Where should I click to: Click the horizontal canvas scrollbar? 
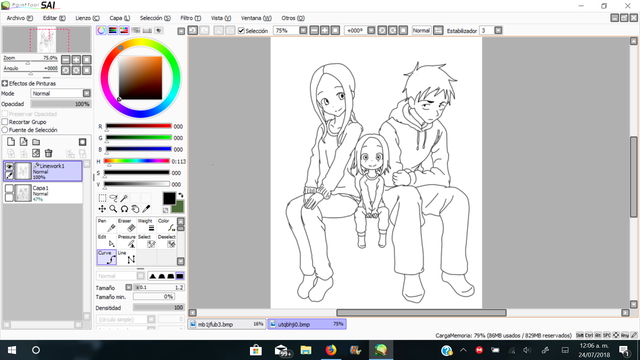pos(421,313)
